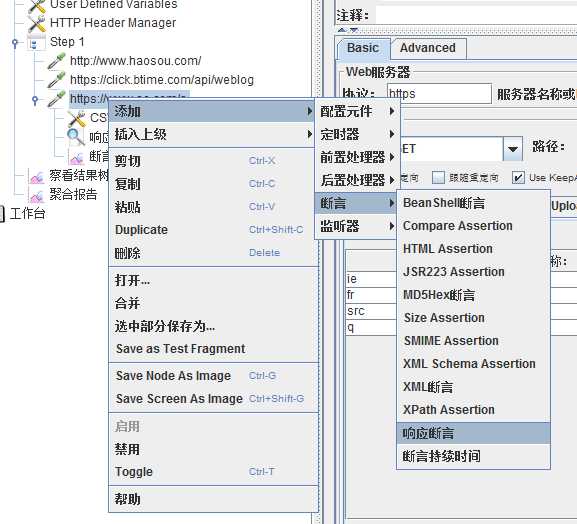Collapse the Step 1 tree node
This screenshot has width=577, height=524.
[x=15, y=43]
